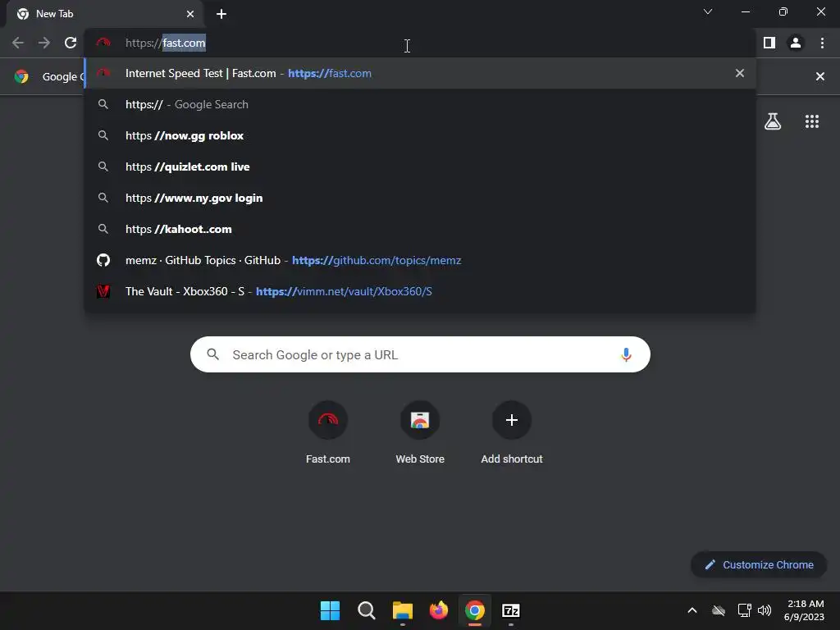The image size is (840, 630).
Task: Click the browser forward arrow
Action: (x=44, y=43)
